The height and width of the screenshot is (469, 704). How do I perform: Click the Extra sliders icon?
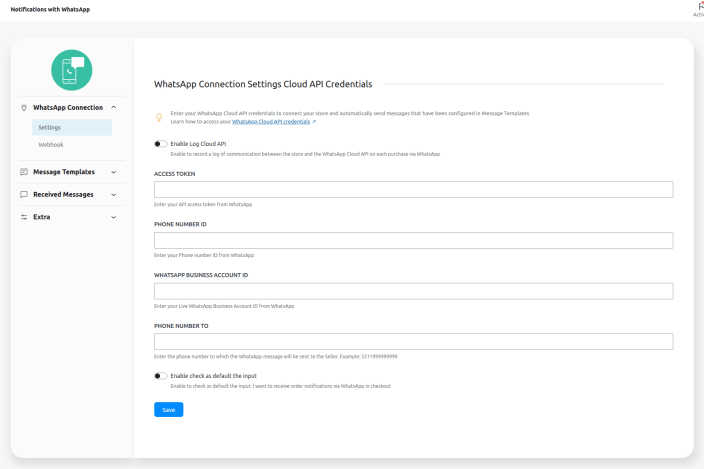tap(24, 217)
